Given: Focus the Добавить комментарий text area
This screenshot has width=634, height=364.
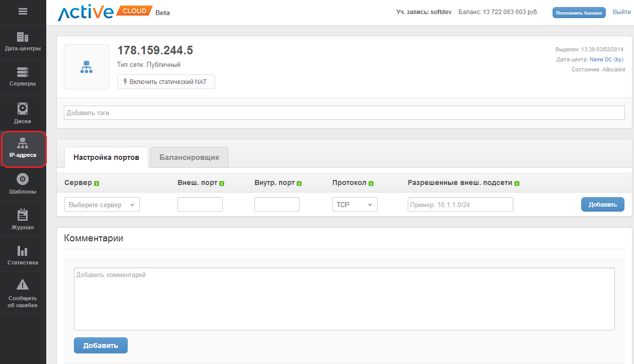Looking at the screenshot, I should tap(344, 299).
